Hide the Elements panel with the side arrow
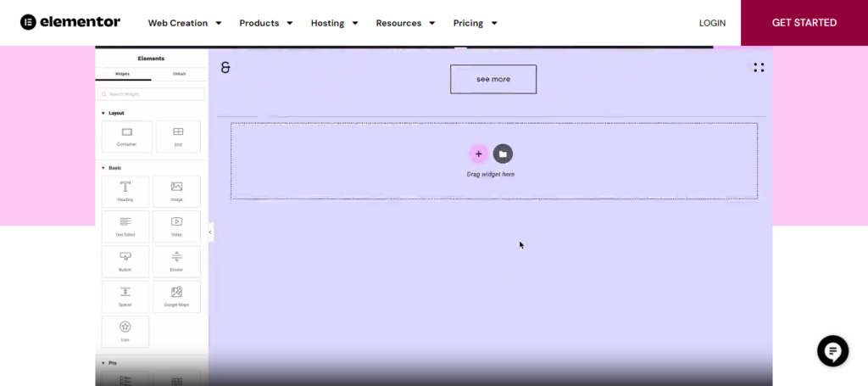868x386 pixels. 211,232
